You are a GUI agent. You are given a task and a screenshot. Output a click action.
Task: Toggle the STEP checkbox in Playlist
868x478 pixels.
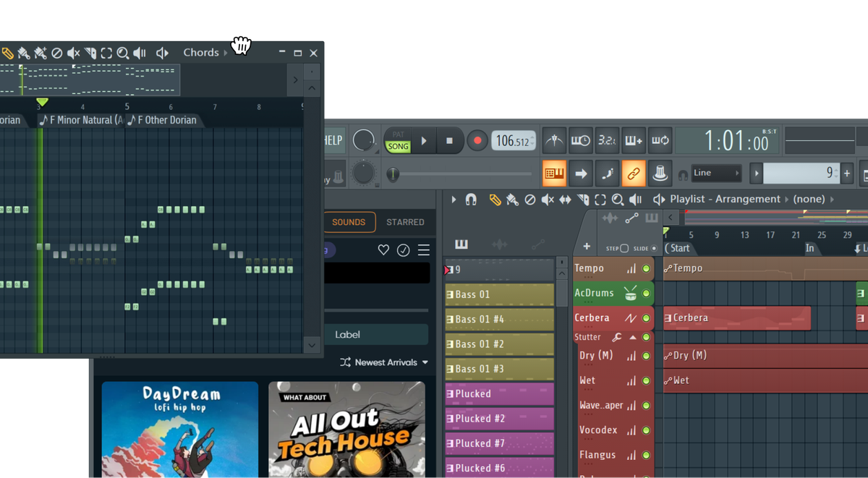(x=624, y=248)
